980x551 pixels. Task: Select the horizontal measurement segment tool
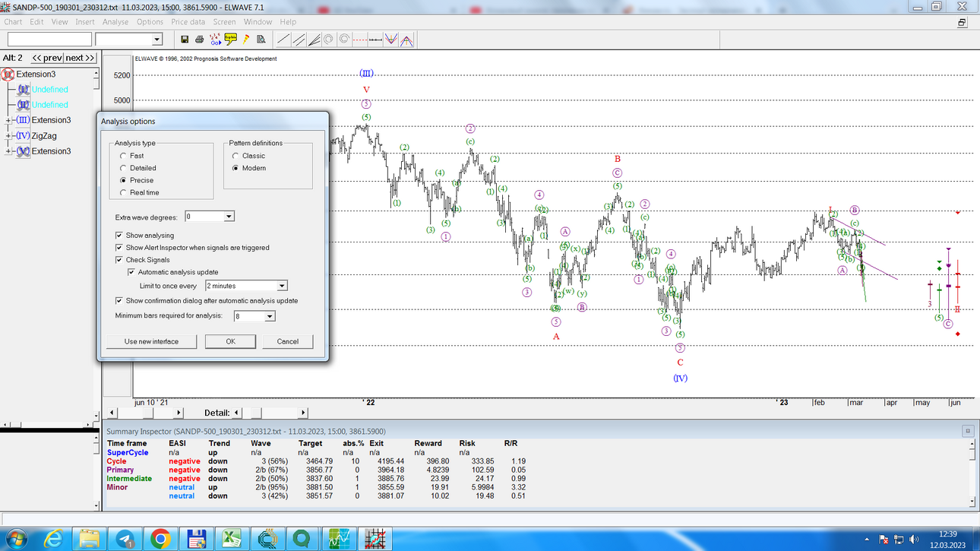click(375, 40)
